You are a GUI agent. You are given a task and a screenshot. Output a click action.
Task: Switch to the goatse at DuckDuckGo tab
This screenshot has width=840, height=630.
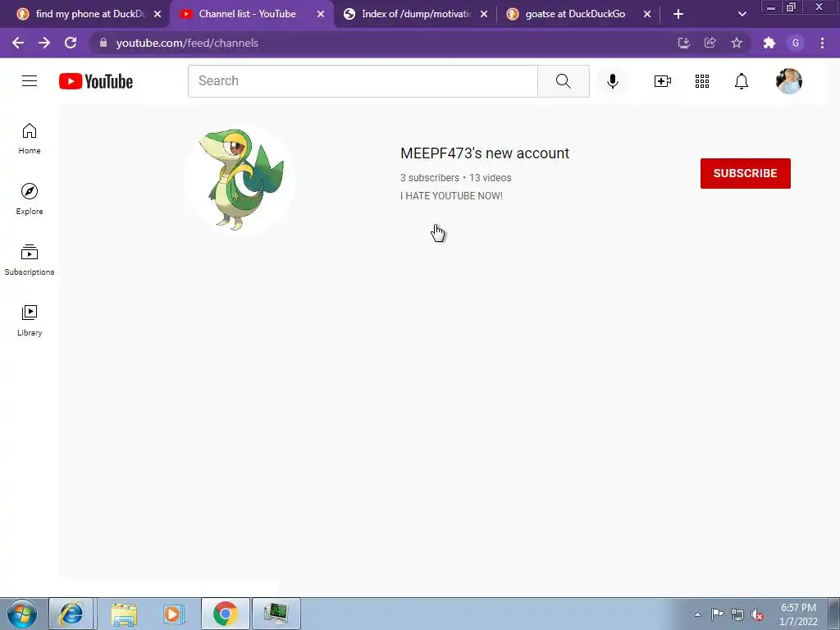point(575,14)
